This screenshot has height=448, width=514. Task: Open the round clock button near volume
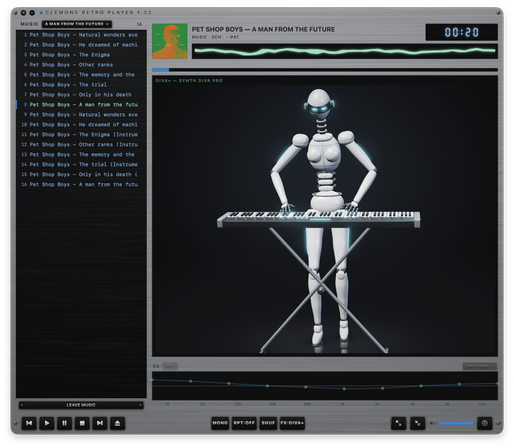pos(485,423)
